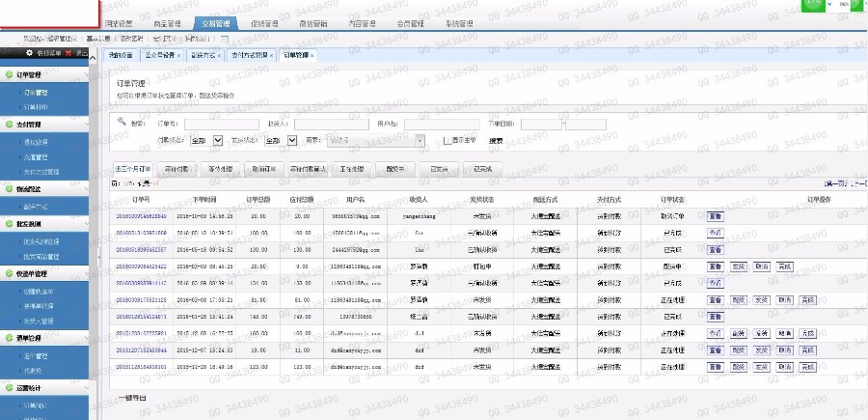The image size is (868, 420).
Task: Click the first 下单日期 start date field
Action: (x=541, y=125)
